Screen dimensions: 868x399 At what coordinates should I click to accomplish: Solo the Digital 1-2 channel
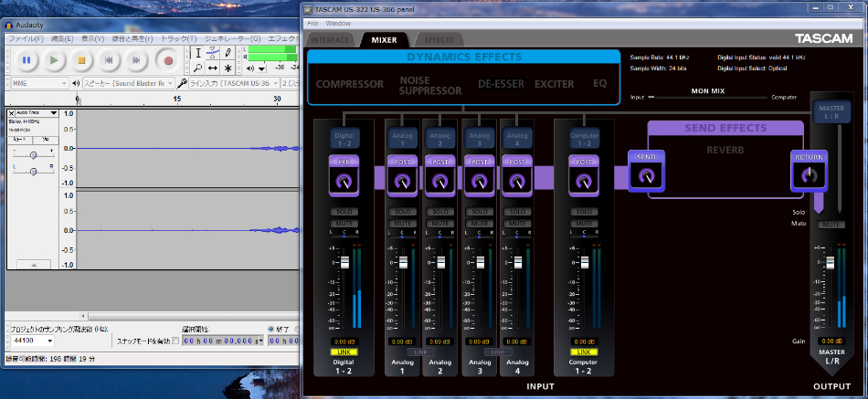(x=344, y=212)
